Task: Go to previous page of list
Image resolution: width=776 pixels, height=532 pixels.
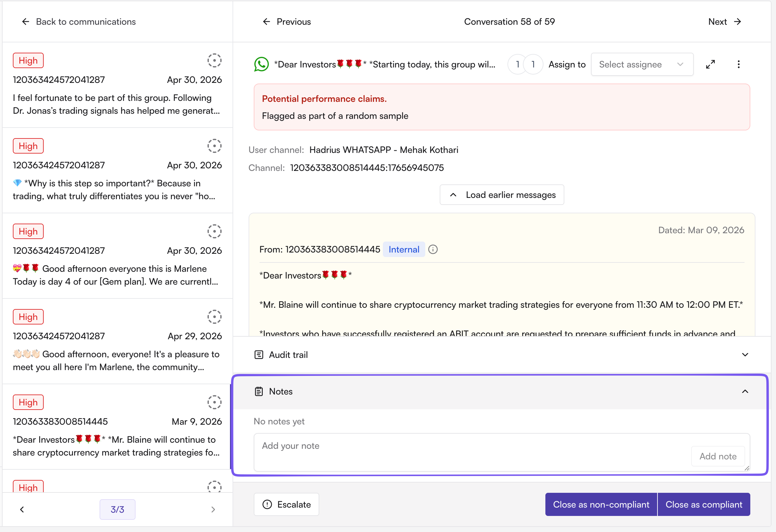Action: pos(22,509)
